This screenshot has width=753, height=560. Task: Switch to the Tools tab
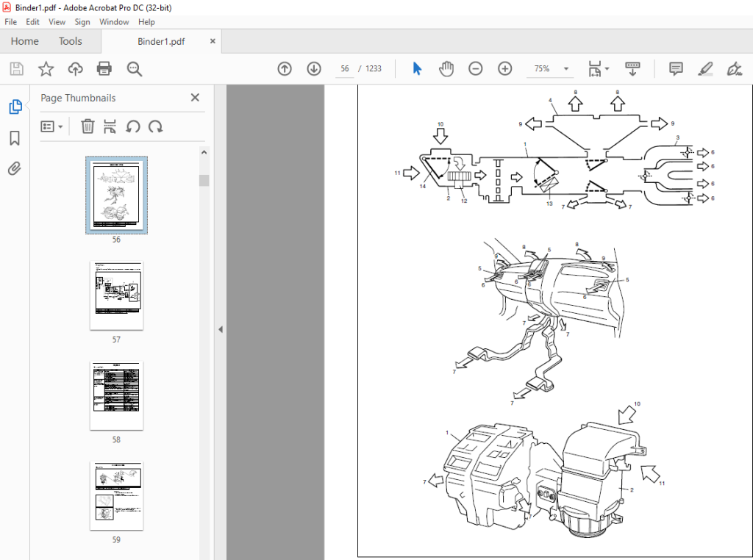pos(70,41)
